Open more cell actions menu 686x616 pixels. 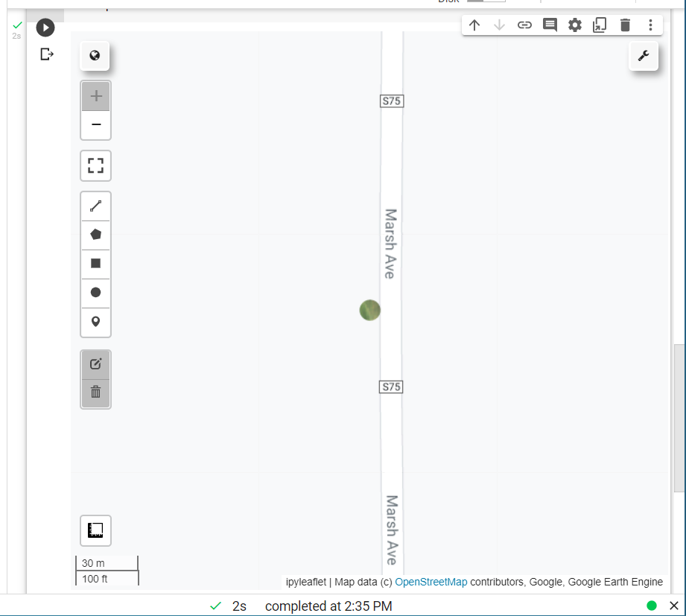[650, 25]
